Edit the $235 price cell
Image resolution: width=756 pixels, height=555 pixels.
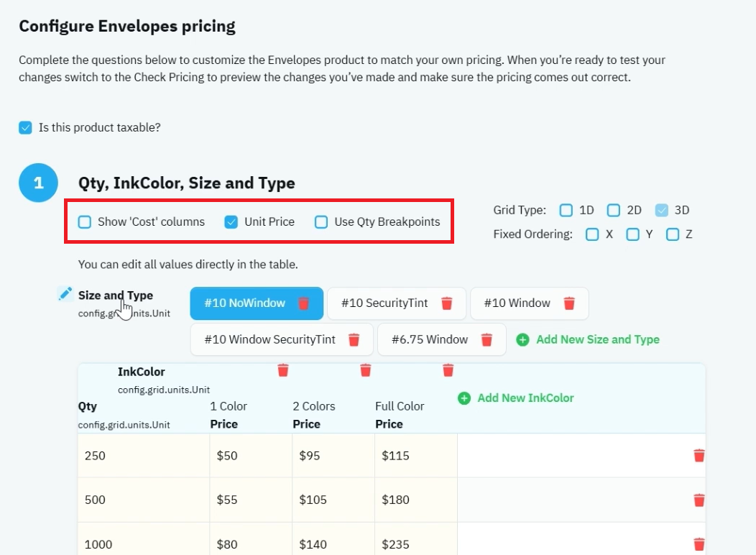[416, 539]
